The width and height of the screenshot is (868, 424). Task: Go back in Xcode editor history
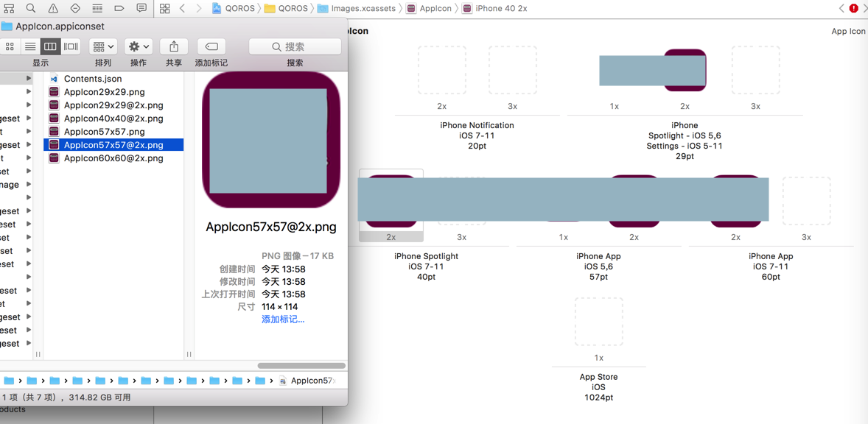(181, 8)
